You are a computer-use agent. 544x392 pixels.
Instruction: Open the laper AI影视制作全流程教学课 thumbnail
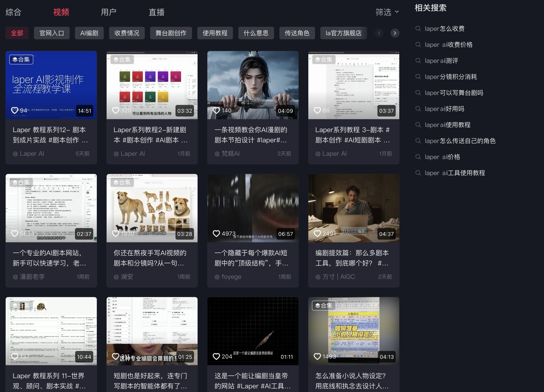pos(51,85)
